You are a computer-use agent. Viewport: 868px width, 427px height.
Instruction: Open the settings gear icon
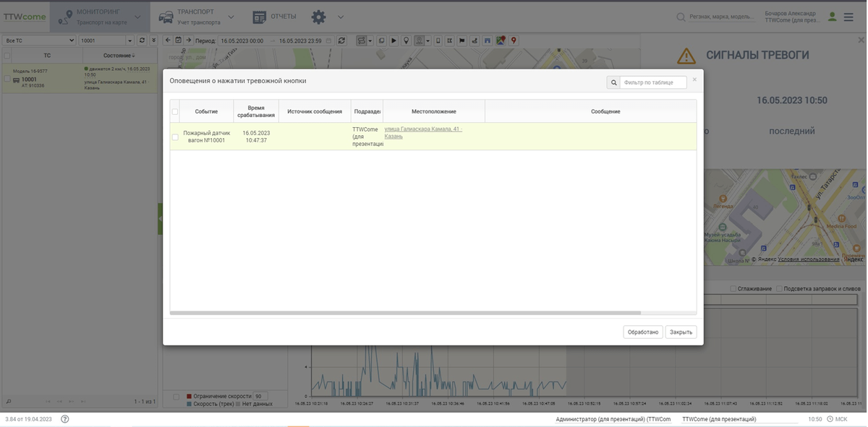coord(318,16)
